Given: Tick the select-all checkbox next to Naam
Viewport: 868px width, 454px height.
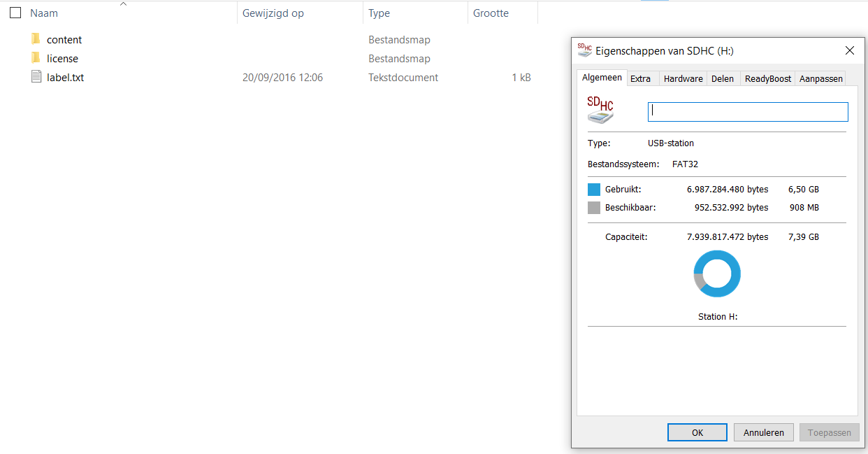Looking at the screenshot, I should click(x=15, y=13).
